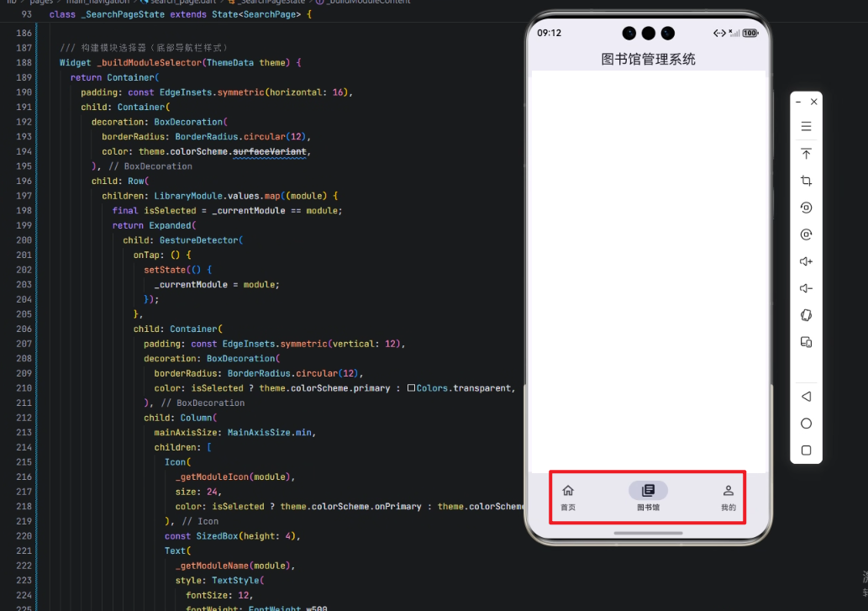
Task: Open the 我的 tab in the bottom navigation
Action: [x=729, y=498]
